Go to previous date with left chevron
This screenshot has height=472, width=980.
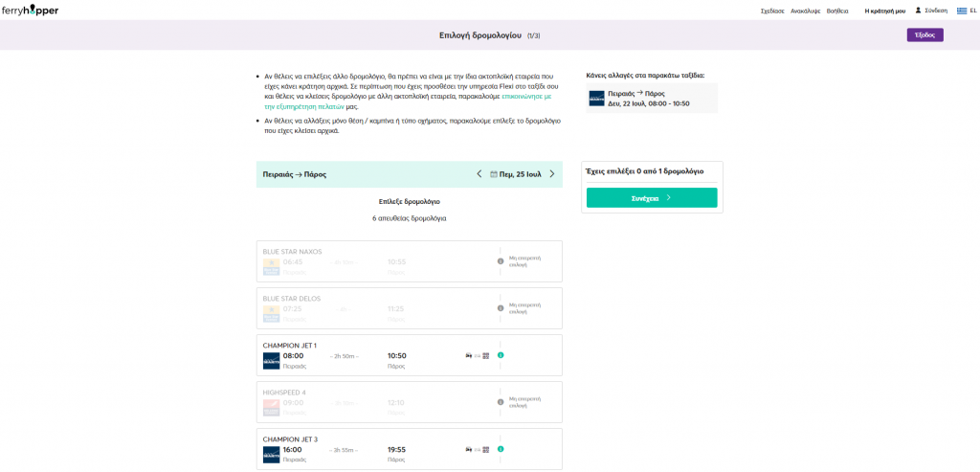click(479, 174)
